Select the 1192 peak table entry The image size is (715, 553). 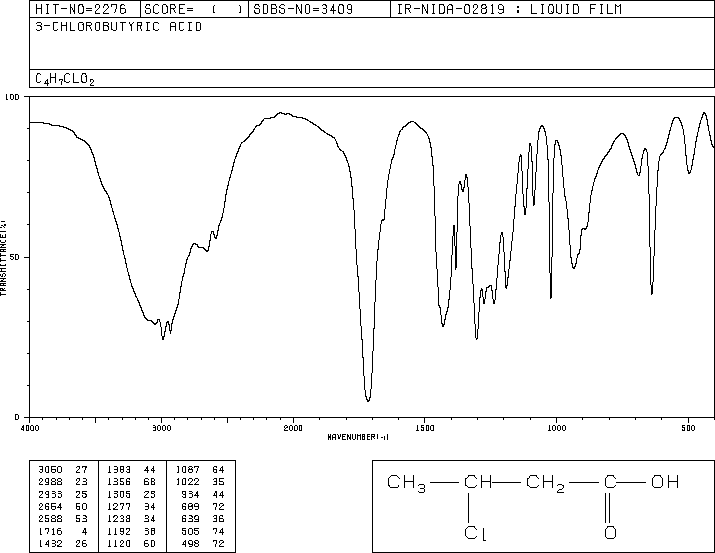point(119,532)
